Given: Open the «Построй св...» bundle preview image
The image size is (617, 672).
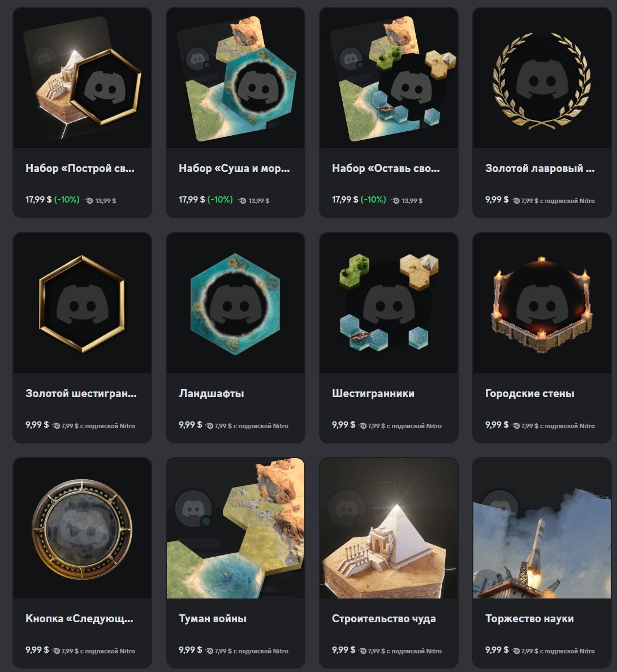Looking at the screenshot, I should coord(82,78).
